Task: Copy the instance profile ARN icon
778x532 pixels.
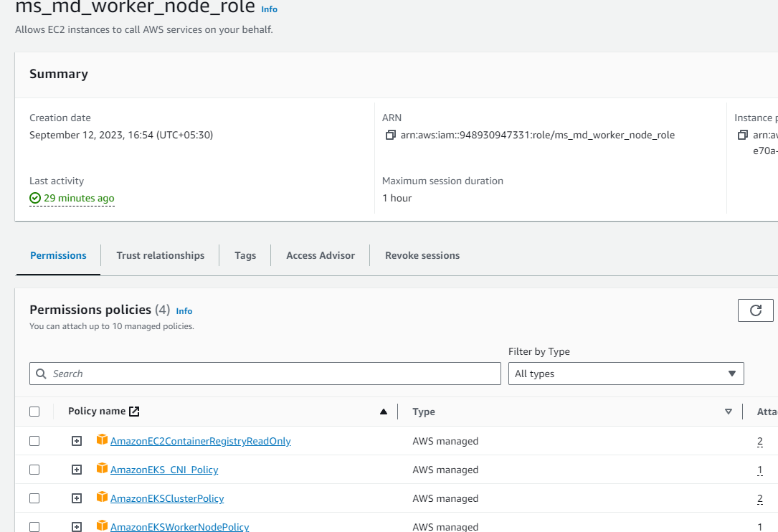Action: coord(743,135)
